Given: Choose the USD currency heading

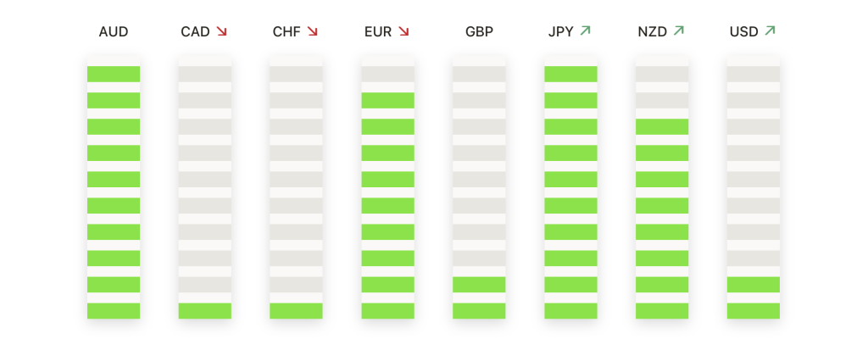Looking at the screenshot, I should click(744, 32).
